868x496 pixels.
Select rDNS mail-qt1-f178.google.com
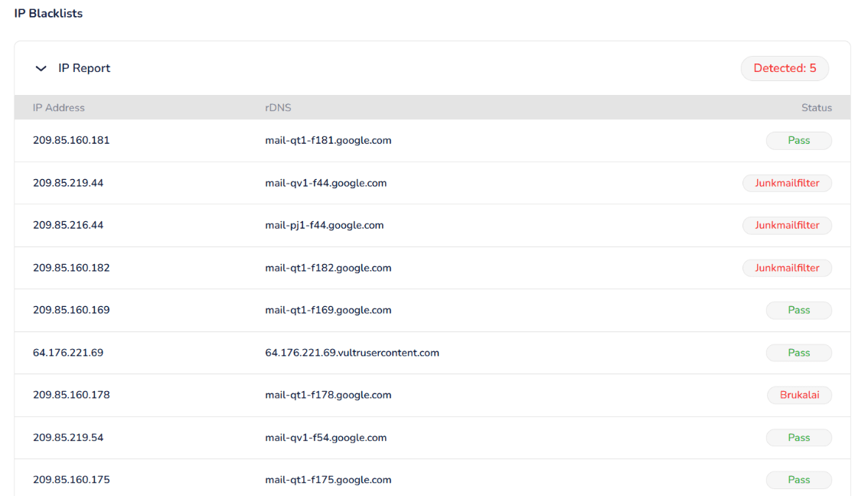(x=328, y=395)
